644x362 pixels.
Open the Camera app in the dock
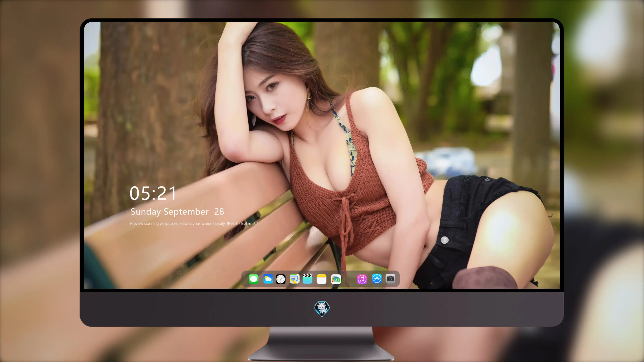coord(390,279)
